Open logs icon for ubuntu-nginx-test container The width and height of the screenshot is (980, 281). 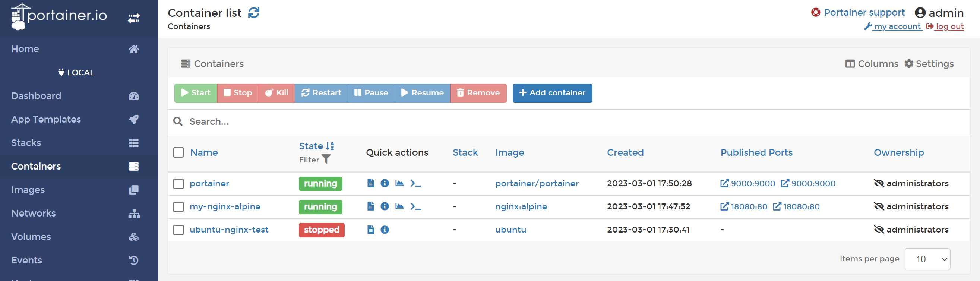click(370, 230)
